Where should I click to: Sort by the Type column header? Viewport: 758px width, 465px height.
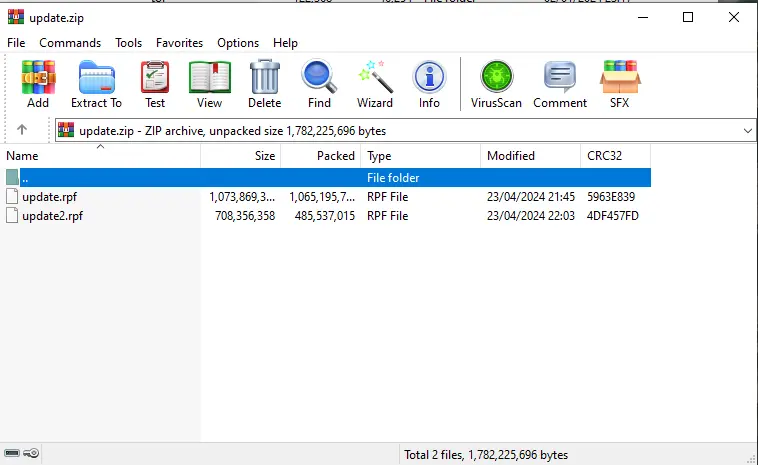421,156
